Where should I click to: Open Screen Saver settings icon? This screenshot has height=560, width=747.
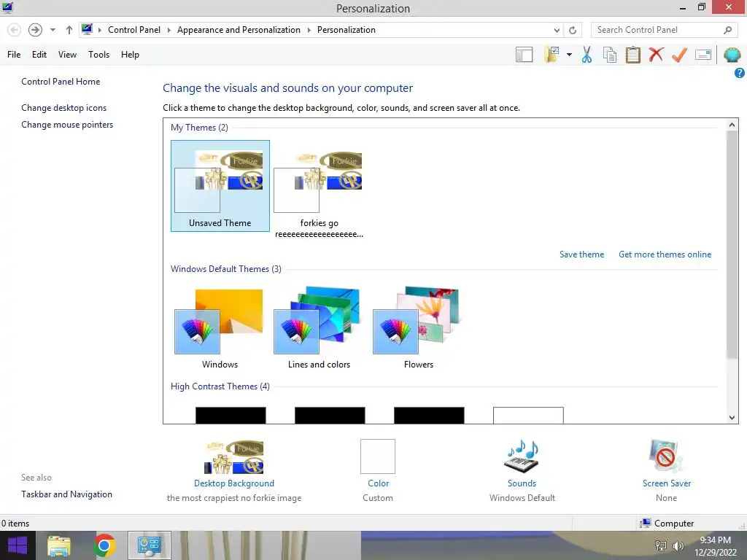(666, 456)
